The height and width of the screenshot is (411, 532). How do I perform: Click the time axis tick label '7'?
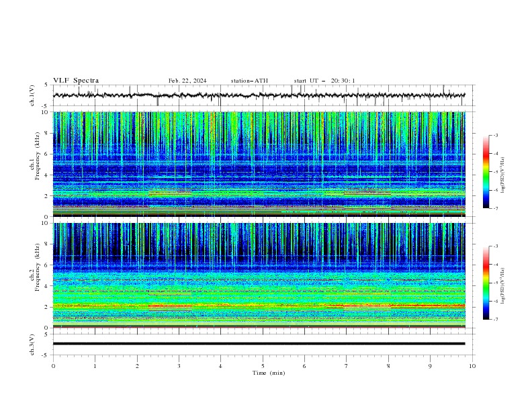[x=346, y=366]
